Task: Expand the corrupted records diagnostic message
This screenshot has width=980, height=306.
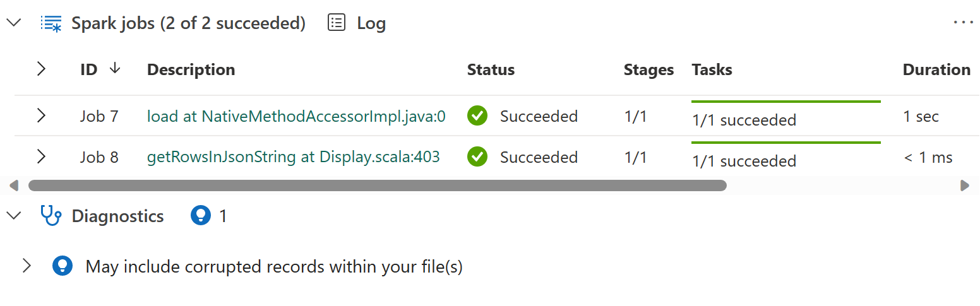Action: [27, 266]
